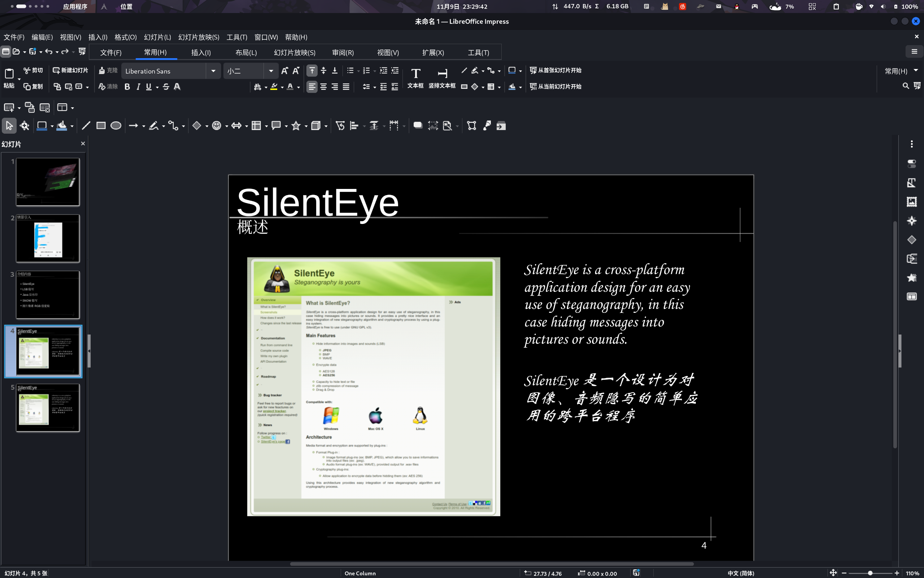Activate the zoom and pan tool
The height and width of the screenshot is (578, 924).
click(25, 126)
